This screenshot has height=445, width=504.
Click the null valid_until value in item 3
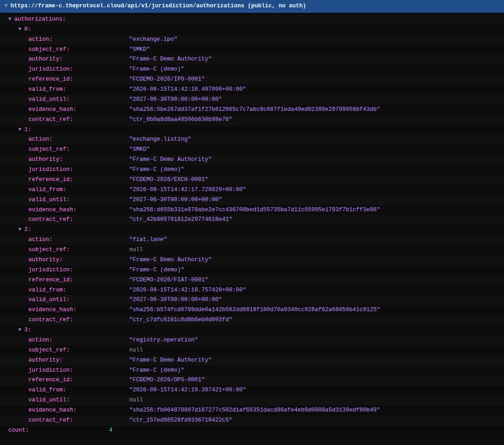pos(136,399)
